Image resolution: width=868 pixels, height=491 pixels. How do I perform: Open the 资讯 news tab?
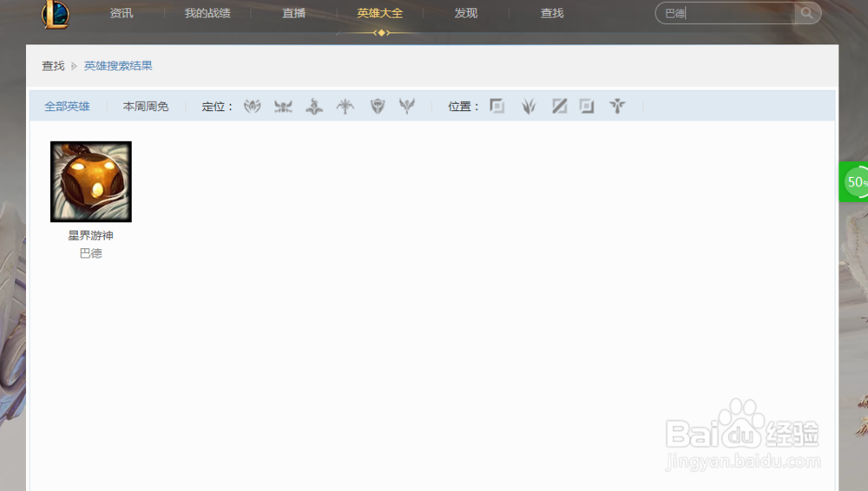pyautogui.click(x=122, y=13)
